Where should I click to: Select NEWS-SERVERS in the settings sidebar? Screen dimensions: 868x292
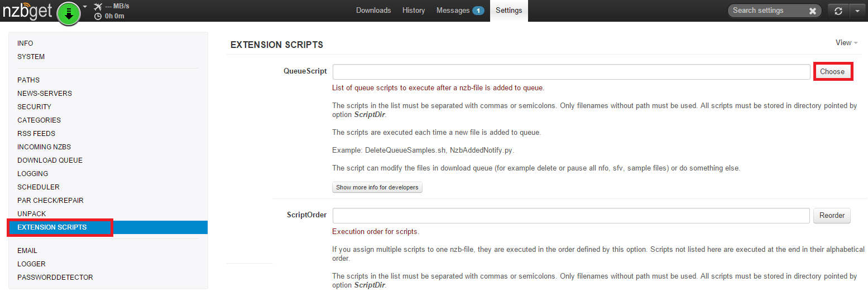pyautogui.click(x=45, y=94)
